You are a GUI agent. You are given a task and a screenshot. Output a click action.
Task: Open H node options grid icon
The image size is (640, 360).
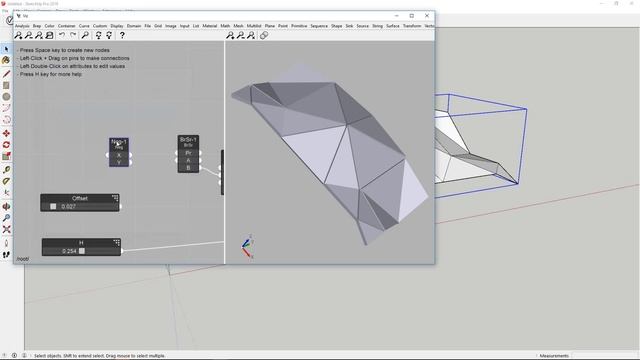coord(116,242)
